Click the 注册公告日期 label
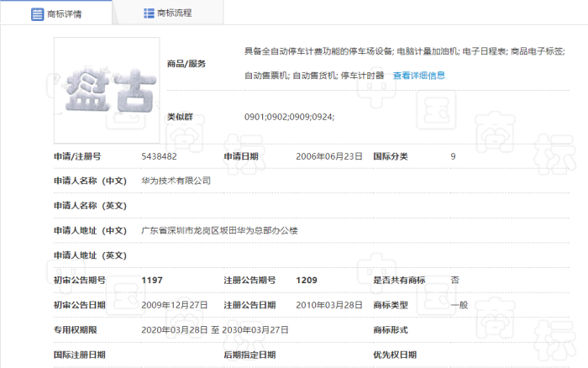Image resolution: width=588 pixels, height=368 pixels. click(249, 305)
